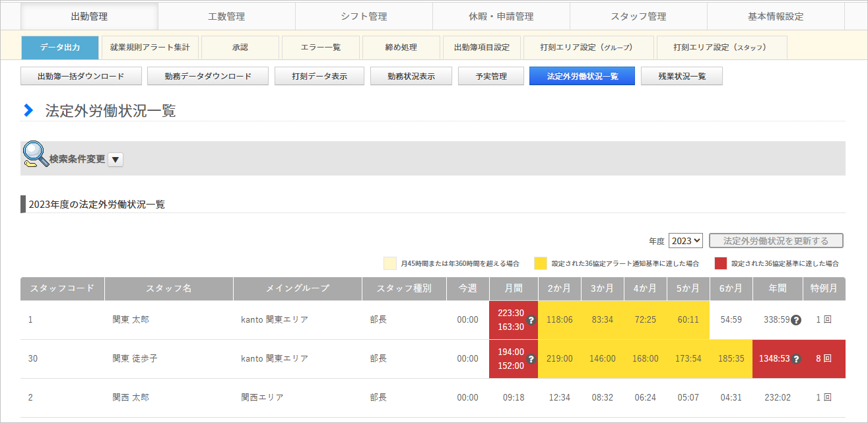Screen dimensions: 868x423
Task: Click the blue chevron beside the page title
Action: 28,111
